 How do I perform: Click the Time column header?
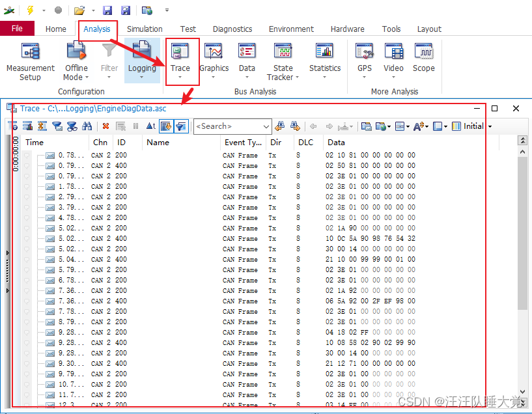56,143
